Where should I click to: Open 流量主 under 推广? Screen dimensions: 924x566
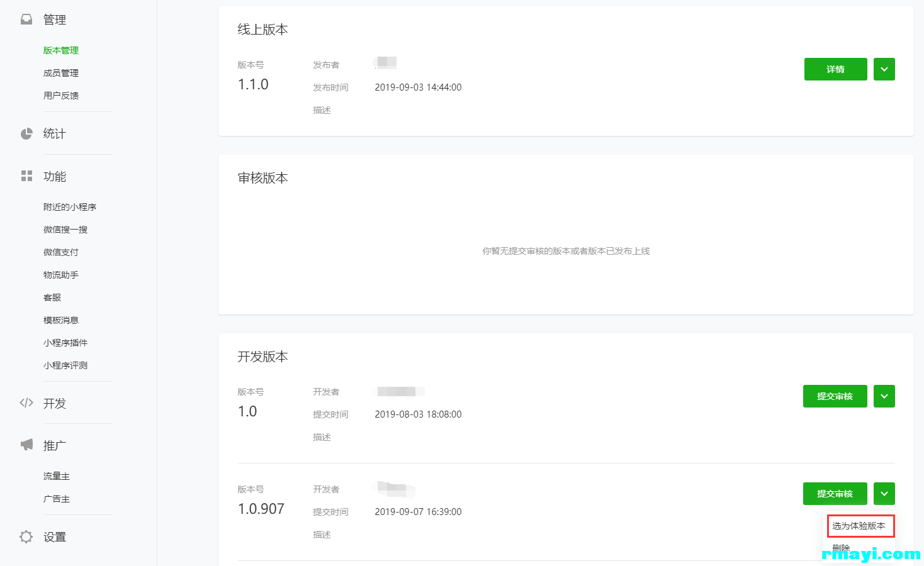(x=57, y=476)
